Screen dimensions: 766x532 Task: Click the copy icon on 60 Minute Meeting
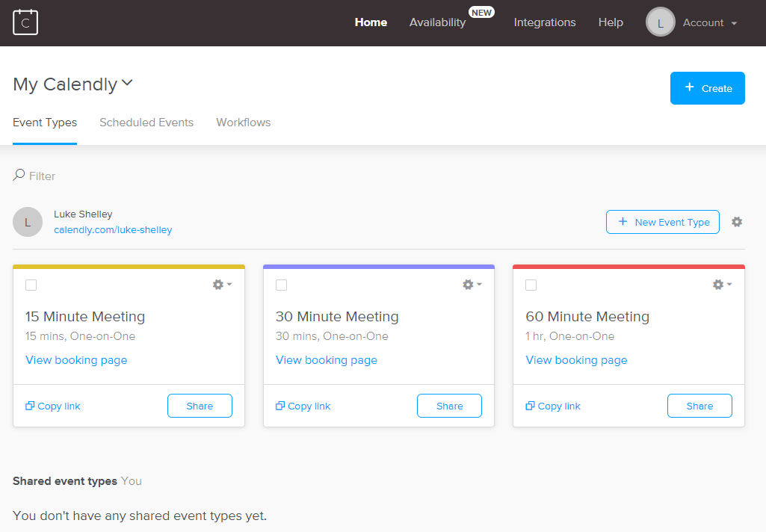pos(531,406)
